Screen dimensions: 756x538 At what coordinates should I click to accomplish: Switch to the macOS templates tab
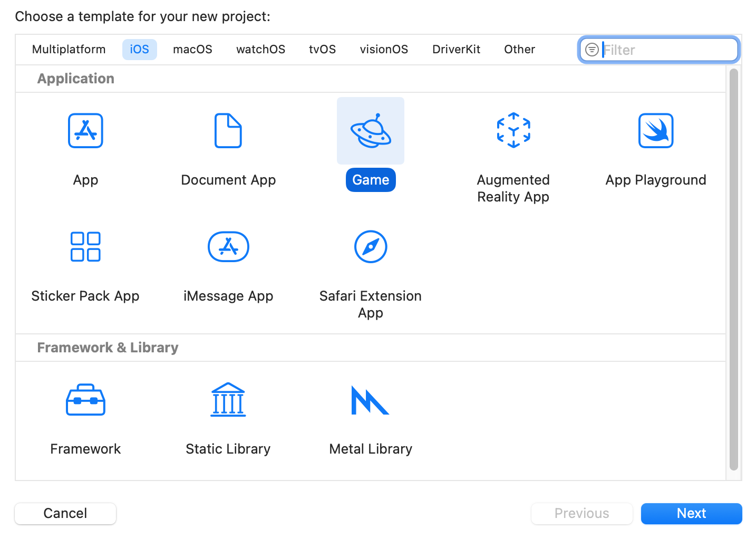(192, 49)
